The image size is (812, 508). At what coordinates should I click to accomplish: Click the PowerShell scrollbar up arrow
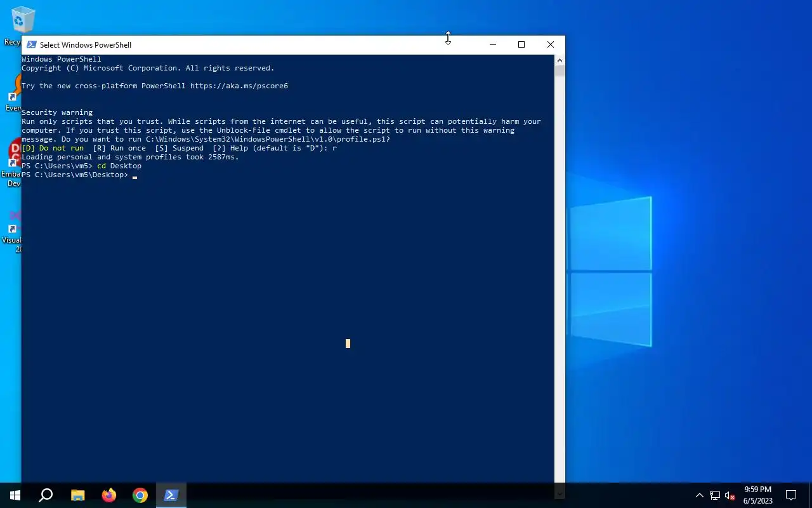point(560,60)
